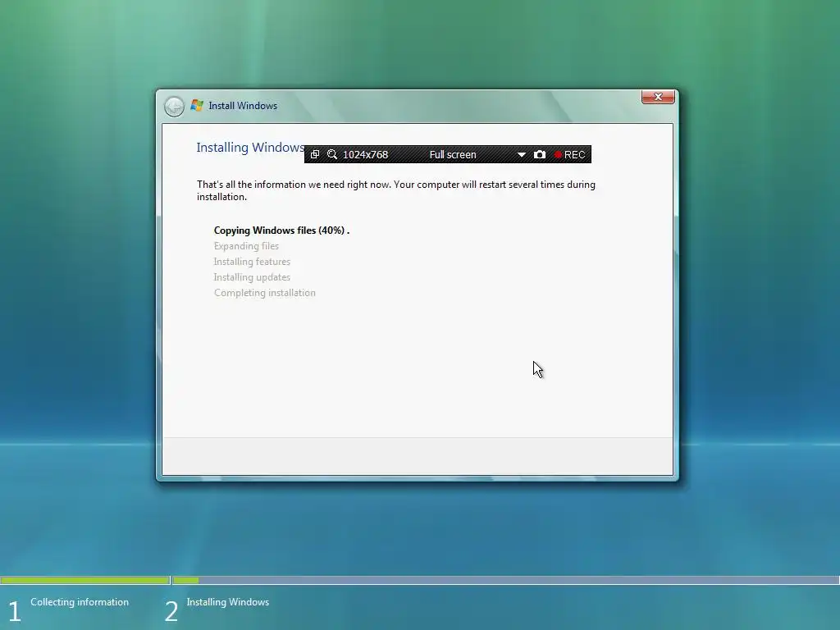Image resolution: width=840 pixels, height=630 pixels.
Task: Click the Installing updates step
Action: click(x=252, y=277)
